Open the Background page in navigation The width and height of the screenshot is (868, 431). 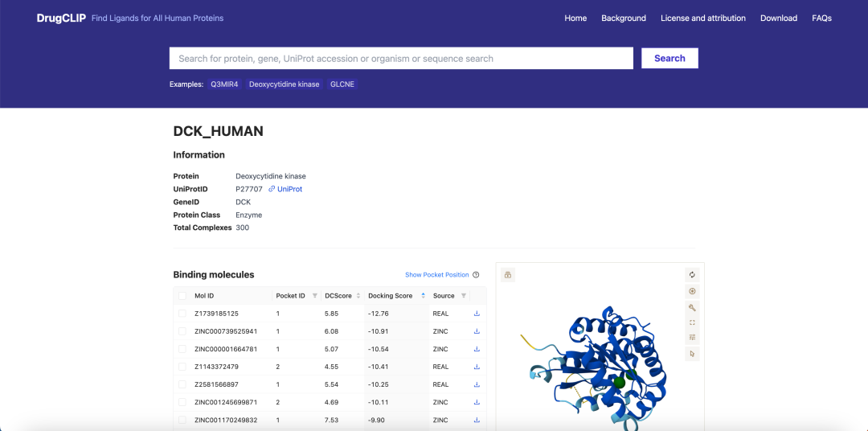pyautogui.click(x=624, y=18)
